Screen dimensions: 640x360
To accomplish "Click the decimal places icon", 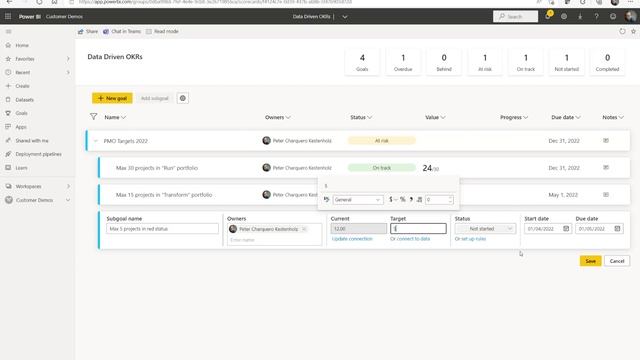I will tap(419, 199).
